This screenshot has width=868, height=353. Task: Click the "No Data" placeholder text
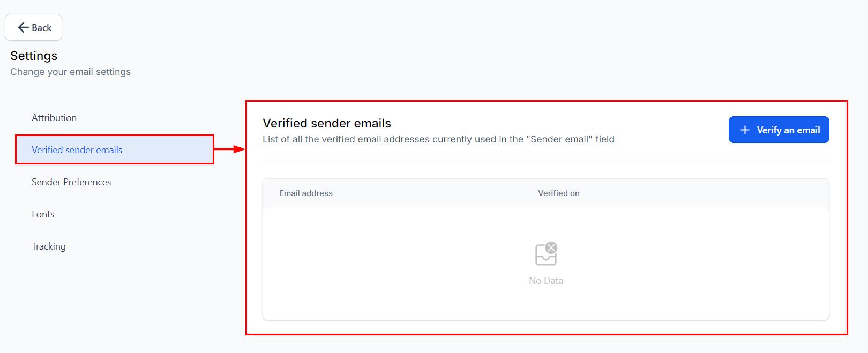[x=546, y=281]
